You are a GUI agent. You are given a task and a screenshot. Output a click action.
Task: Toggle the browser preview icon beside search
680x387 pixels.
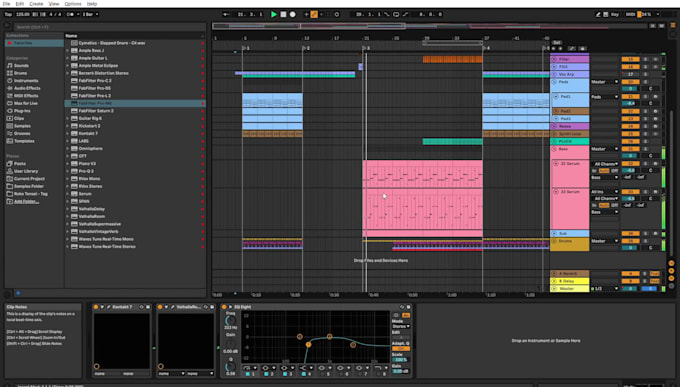7,26
